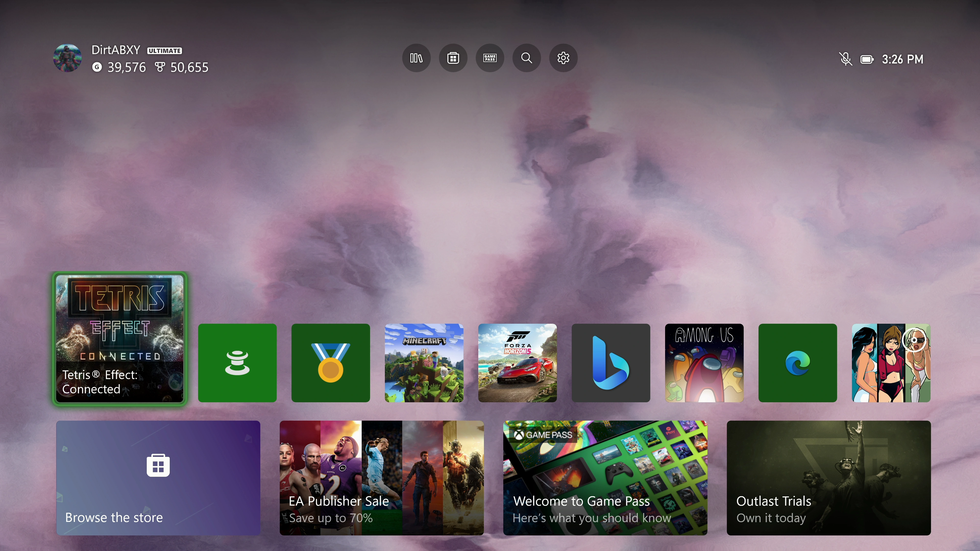
Task: Open EA Publisher Sale promotion
Action: coord(381,478)
